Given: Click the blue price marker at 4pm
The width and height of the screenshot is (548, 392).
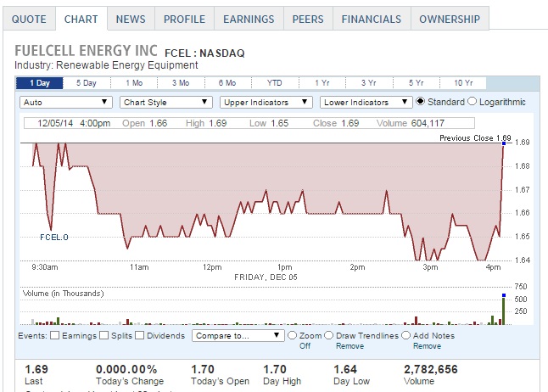Looking at the screenshot, I should pyautogui.click(x=504, y=143).
